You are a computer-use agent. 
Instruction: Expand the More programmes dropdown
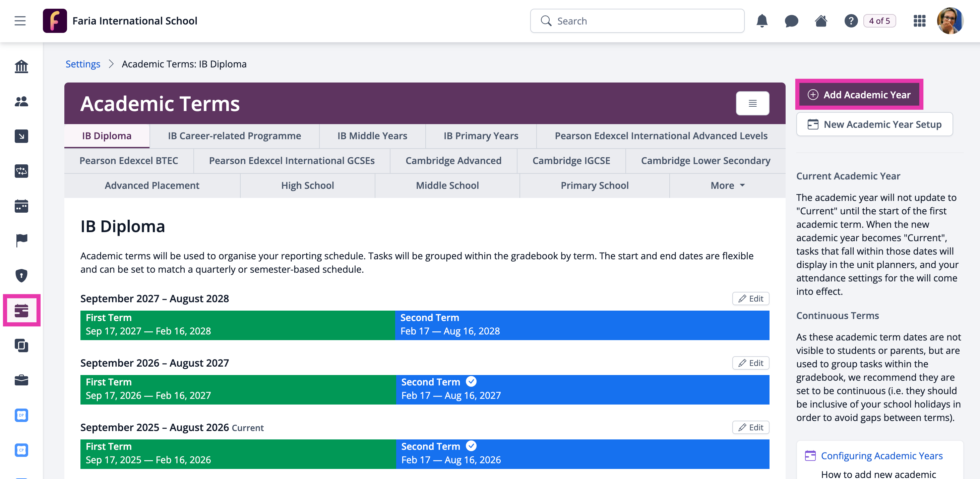(727, 185)
